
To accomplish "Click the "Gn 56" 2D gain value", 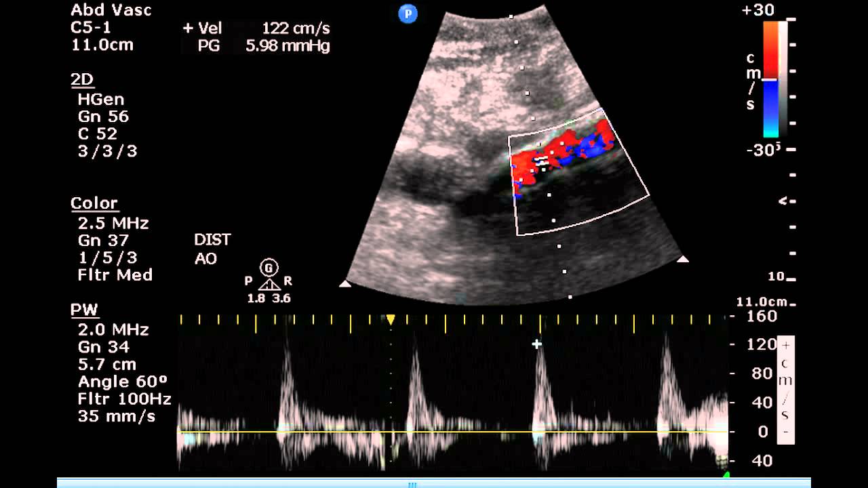I will (103, 117).
